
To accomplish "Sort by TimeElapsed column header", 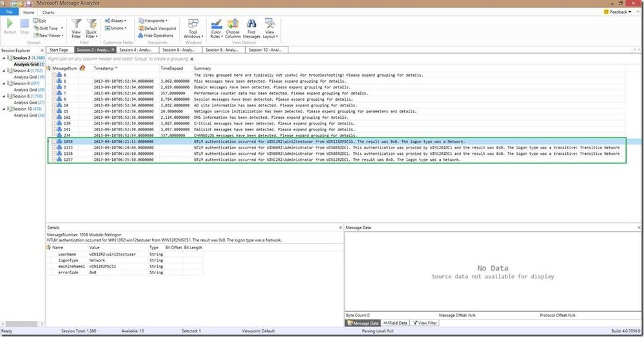I will pos(171,68).
